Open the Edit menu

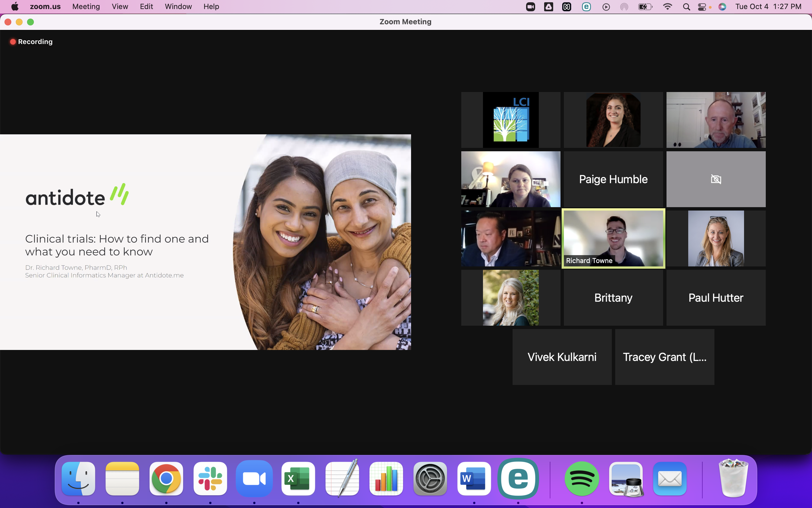pos(146,7)
